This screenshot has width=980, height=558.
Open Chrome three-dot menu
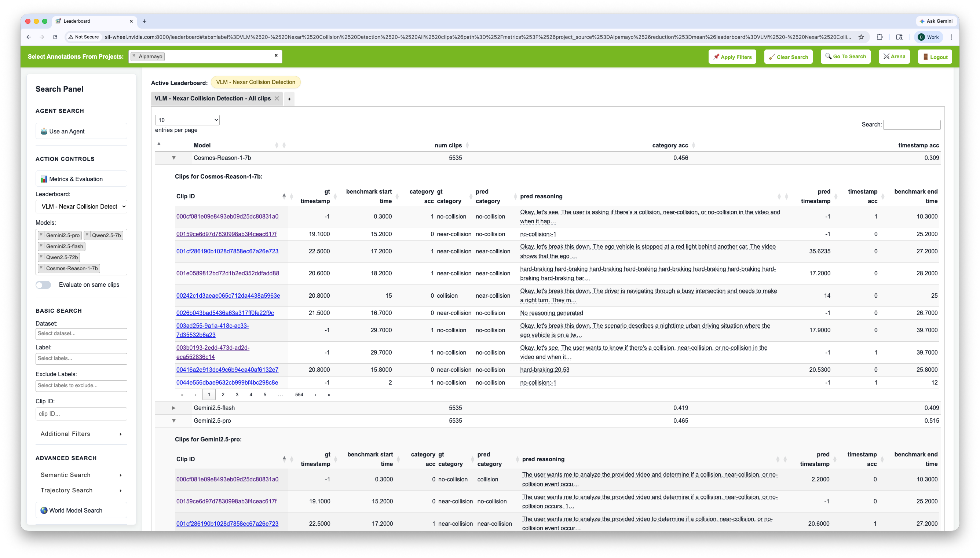(951, 37)
